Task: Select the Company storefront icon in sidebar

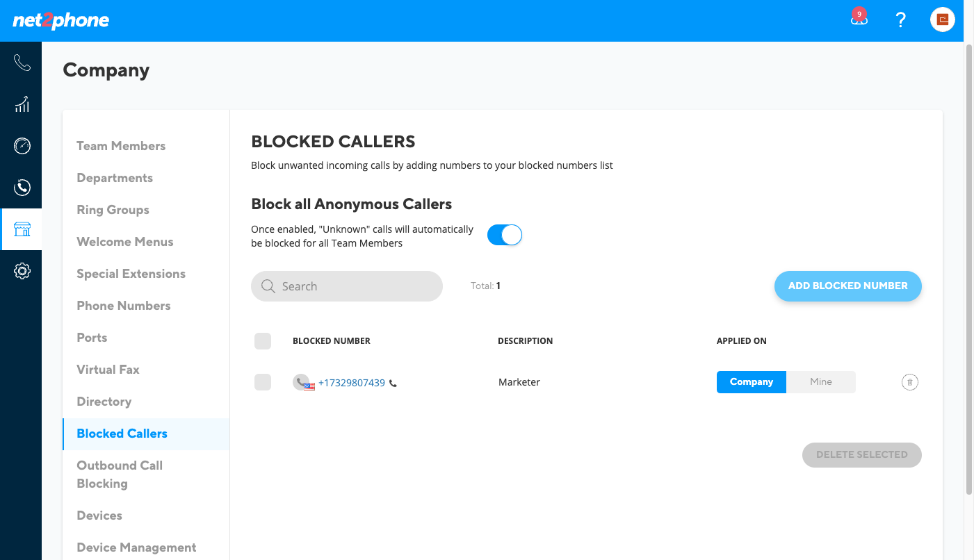Action: (22, 229)
